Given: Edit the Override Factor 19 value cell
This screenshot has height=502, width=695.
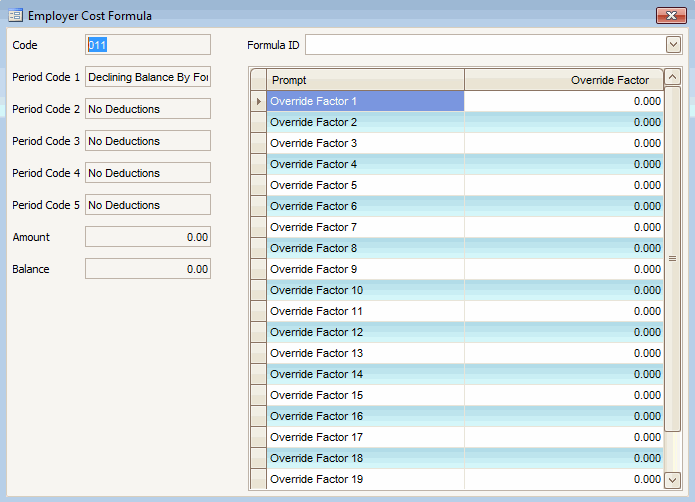Looking at the screenshot, I should click(x=564, y=479).
